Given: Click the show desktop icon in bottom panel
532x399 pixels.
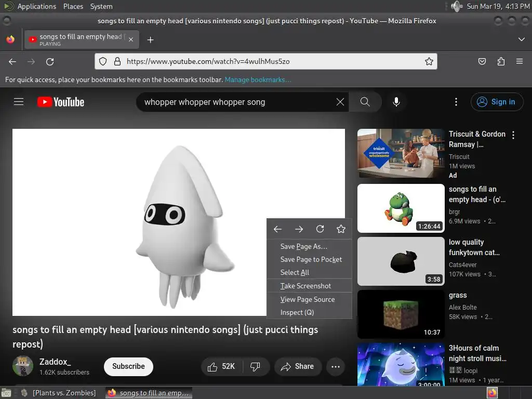Looking at the screenshot, I should 6,393.
